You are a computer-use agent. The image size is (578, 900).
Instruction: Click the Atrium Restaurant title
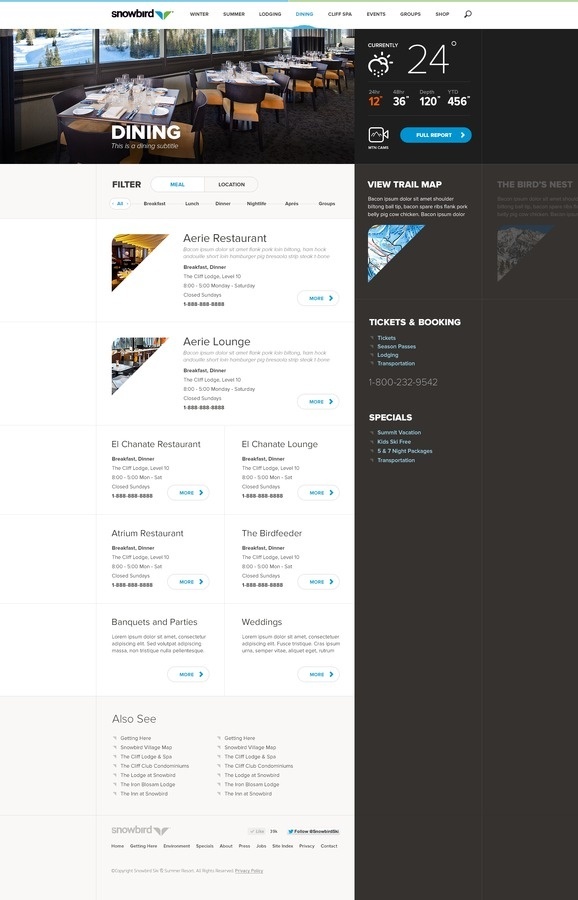148,533
